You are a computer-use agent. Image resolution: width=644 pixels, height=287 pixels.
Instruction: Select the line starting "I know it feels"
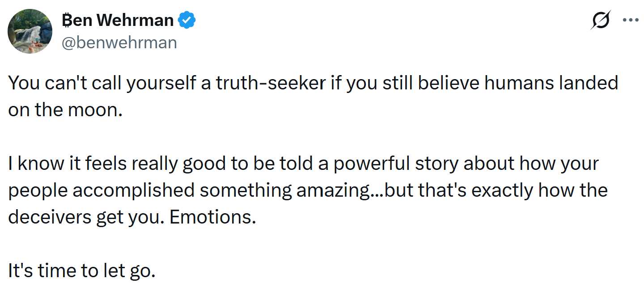(x=303, y=164)
